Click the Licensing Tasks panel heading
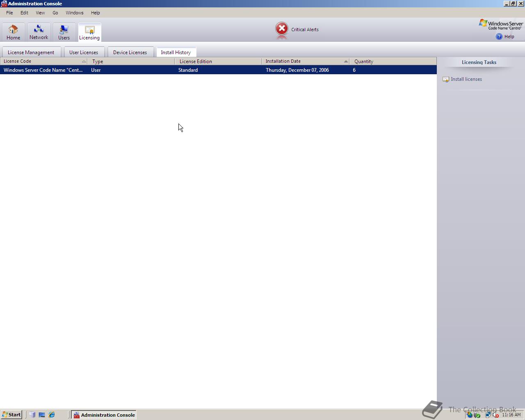 pos(479,62)
